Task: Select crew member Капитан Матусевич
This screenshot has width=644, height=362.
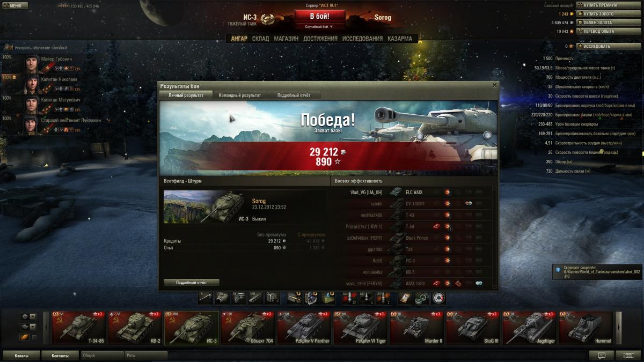Action: tap(42, 104)
